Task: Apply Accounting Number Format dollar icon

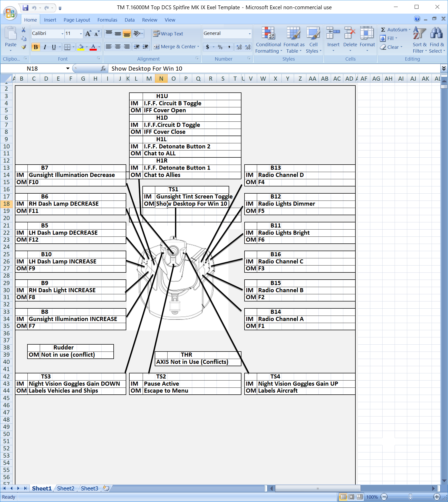Action: [x=207, y=47]
